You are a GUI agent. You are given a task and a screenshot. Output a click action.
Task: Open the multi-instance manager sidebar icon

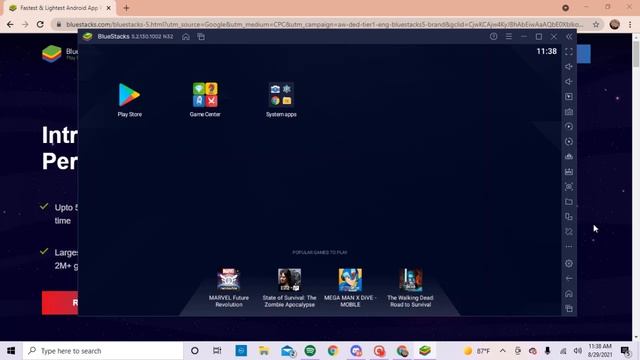[569, 217]
